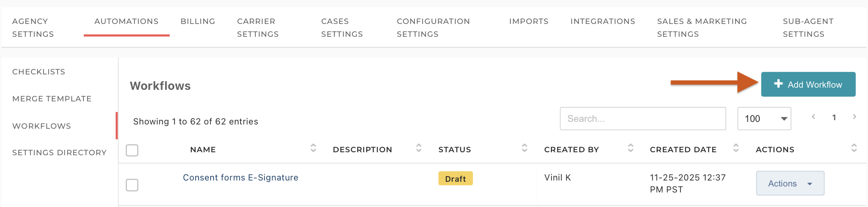Toggle the select-all checkbox in table header
The image size is (868, 207).
click(x=132, y=151)
